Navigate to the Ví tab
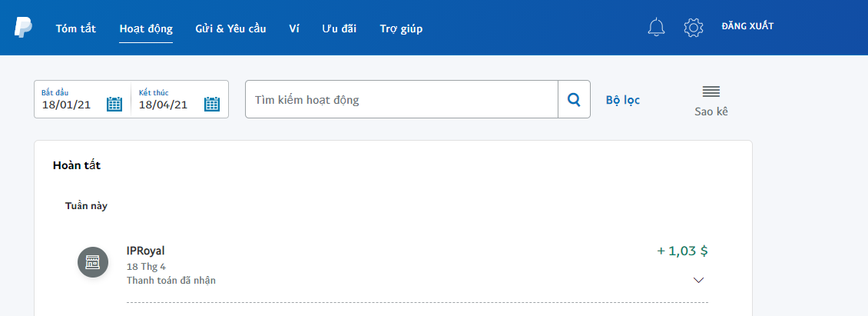This screenshot has height=316, width=868. tap(294, 29)
